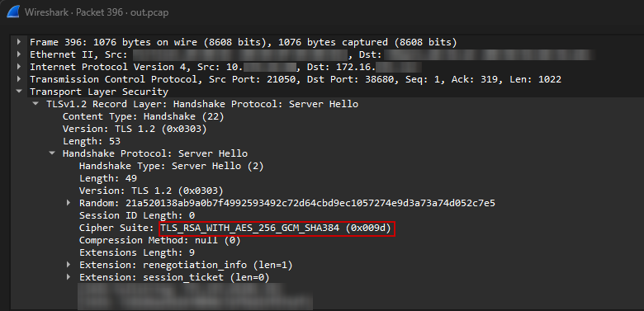Screen dimensions: 644x311
Task: Select the Version: TLS 1.2 record line
Action: pos(135,129)
